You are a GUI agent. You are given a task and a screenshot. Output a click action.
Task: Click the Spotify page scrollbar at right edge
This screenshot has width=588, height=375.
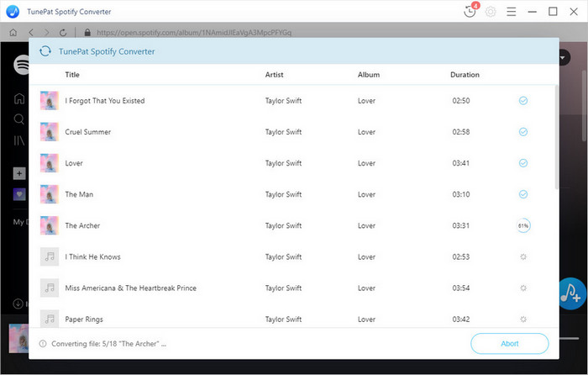585,106
